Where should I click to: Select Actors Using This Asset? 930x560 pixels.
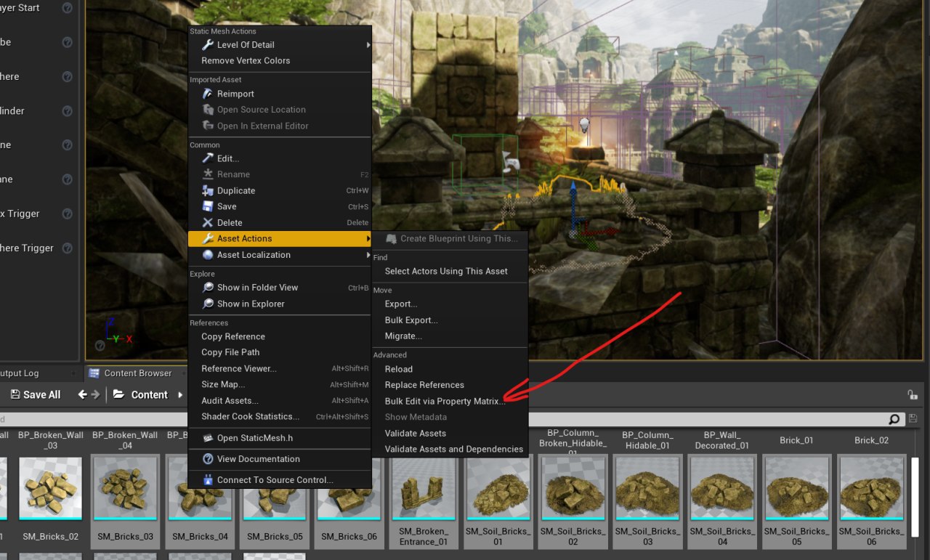click(449, 271)
